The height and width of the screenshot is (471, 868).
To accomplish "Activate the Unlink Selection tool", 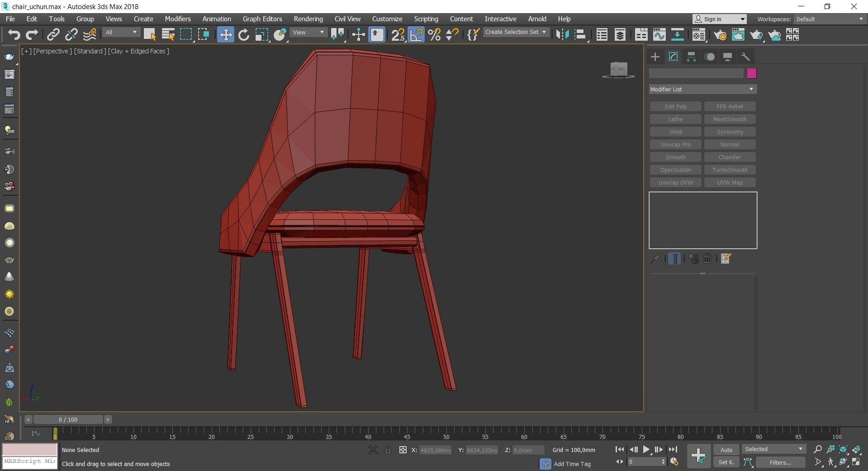I will coord(71,34).
